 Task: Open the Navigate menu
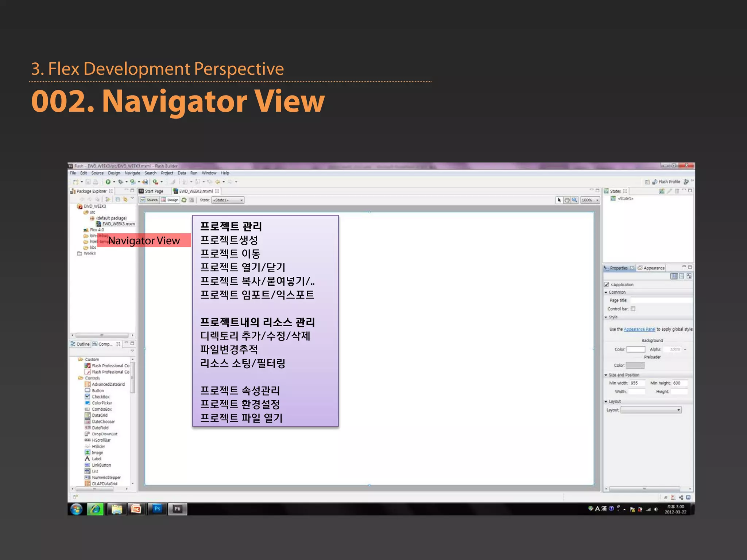pyautogui.click(x=132, y=173)
